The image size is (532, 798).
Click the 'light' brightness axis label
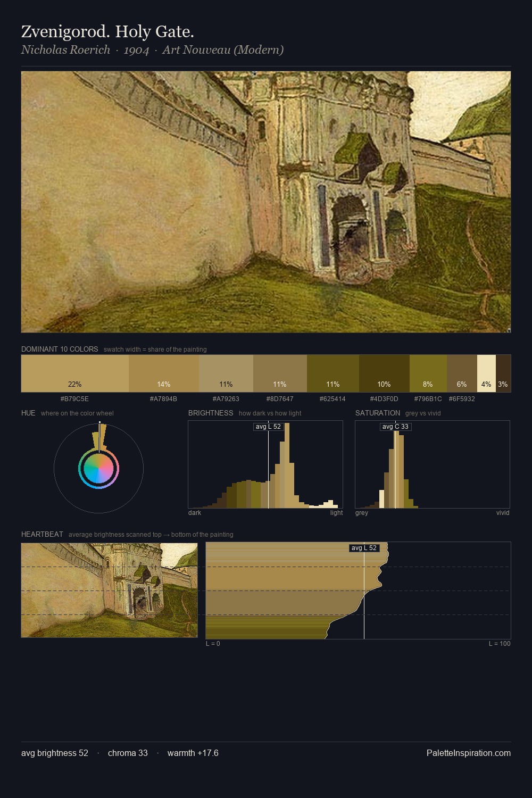(x=336, y=513)
